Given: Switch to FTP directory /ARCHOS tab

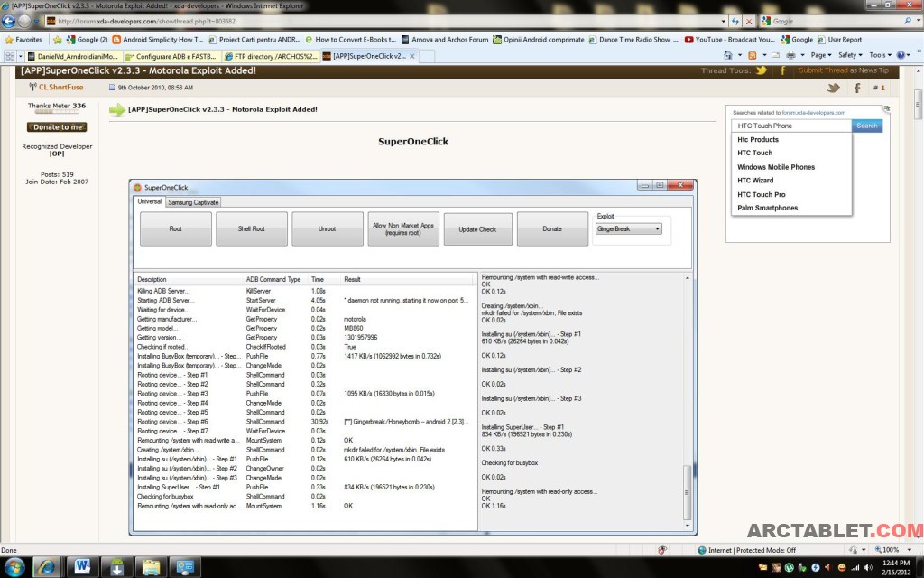Looking at the screenshot, I should click(x=271, y=57).
